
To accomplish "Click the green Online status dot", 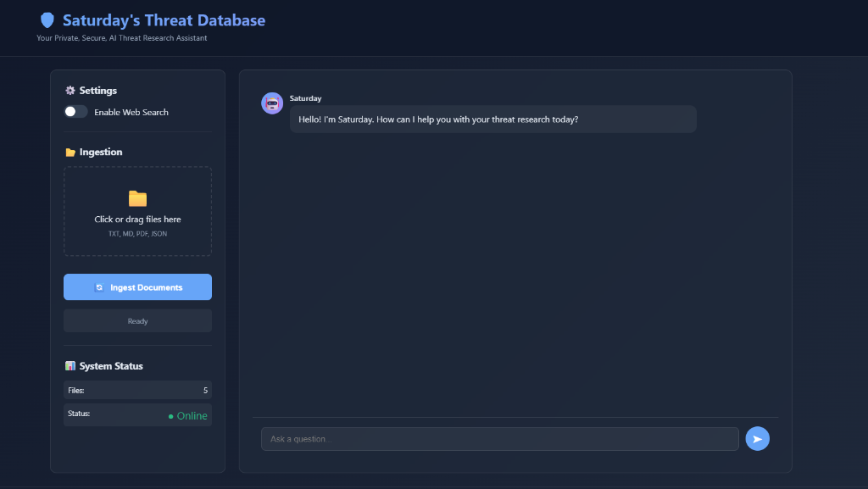I will pos(171,416).
